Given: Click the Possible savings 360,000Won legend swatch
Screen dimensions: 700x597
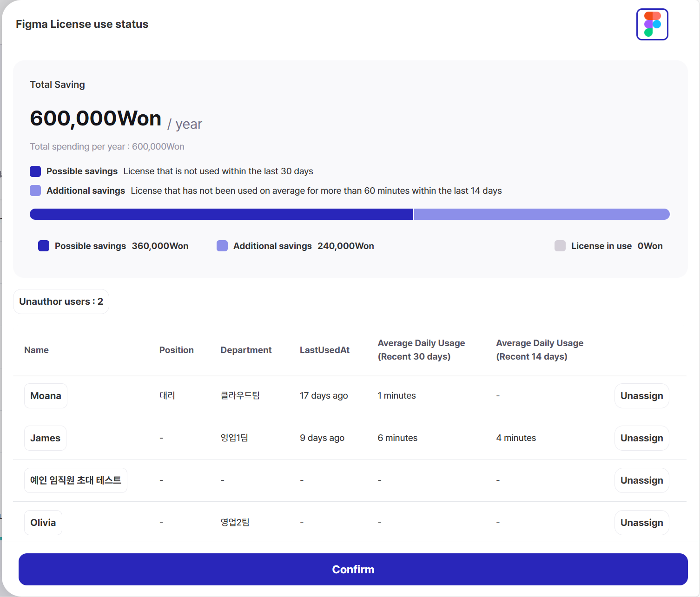Looking at the screenshot, I should (44, 246).
